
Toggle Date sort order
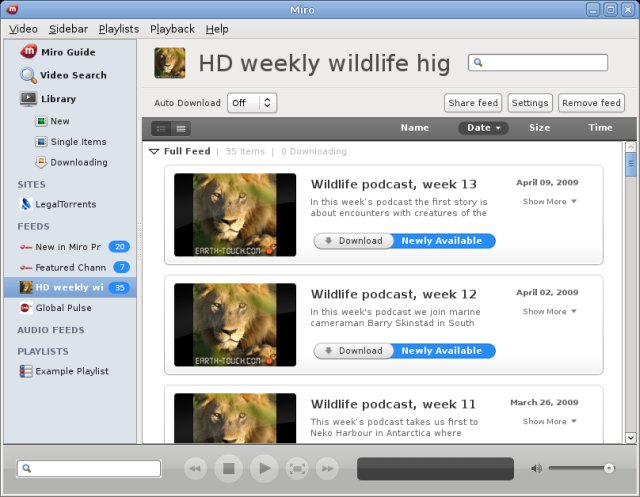483,128
